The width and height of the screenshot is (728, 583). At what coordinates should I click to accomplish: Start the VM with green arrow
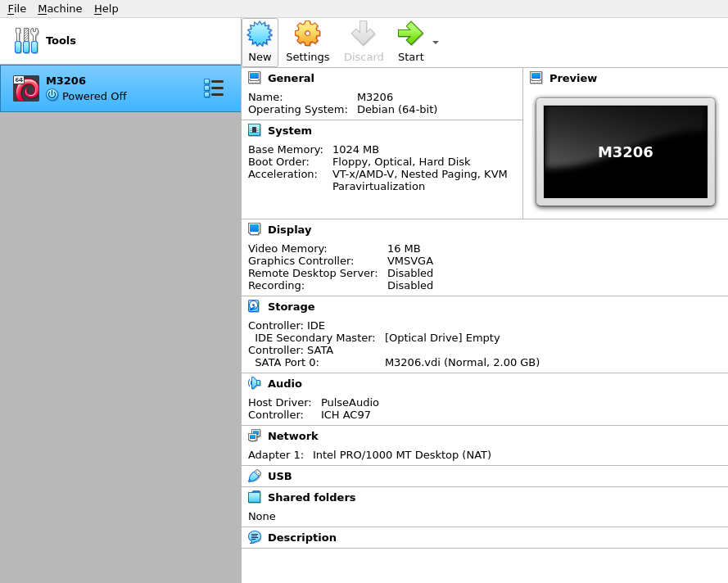410,34
